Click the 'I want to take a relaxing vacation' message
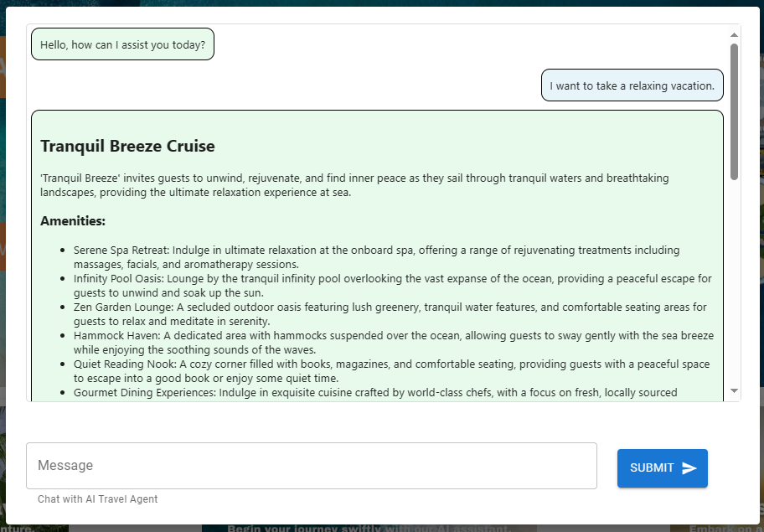 (632, 85)
